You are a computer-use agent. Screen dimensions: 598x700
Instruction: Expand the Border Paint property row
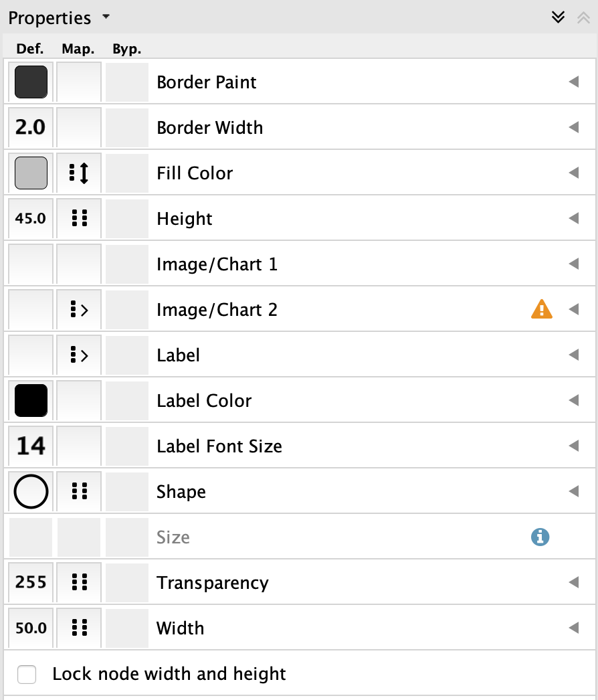click(x=573, y=82)
